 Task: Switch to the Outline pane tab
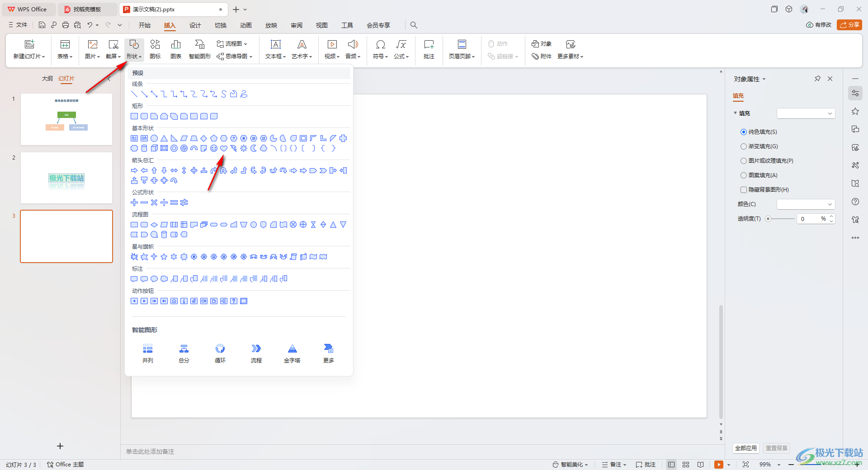tap(47, 79)
